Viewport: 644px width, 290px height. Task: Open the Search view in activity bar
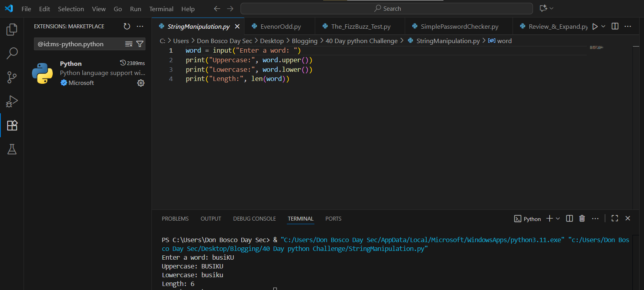(x=12, y=53)
